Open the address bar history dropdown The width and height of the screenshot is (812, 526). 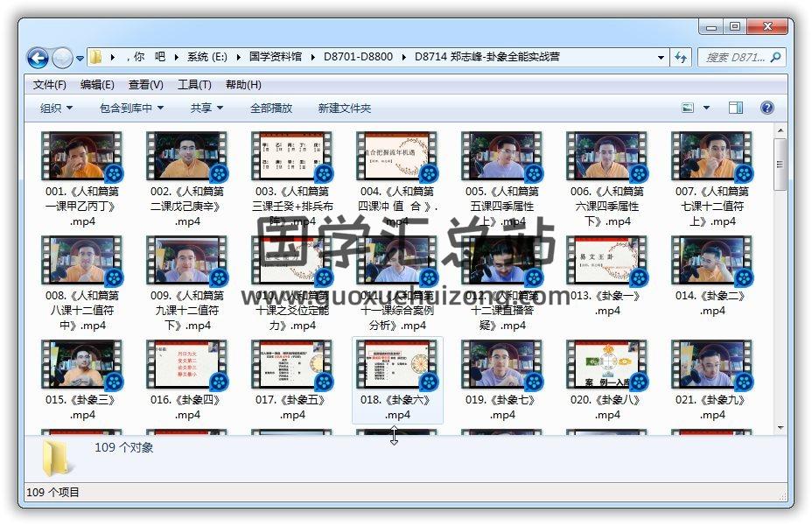tap(661, 58)
